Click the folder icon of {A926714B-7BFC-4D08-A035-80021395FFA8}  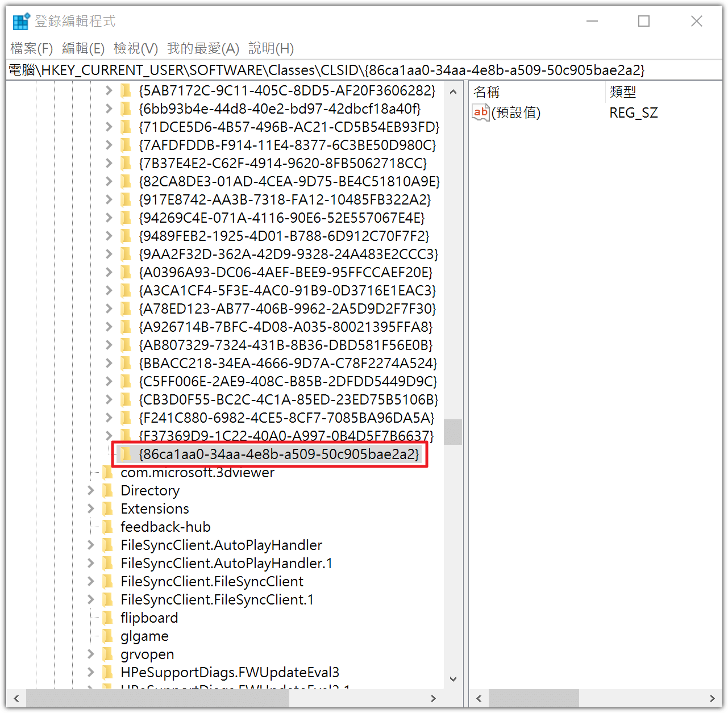[126, 327]
